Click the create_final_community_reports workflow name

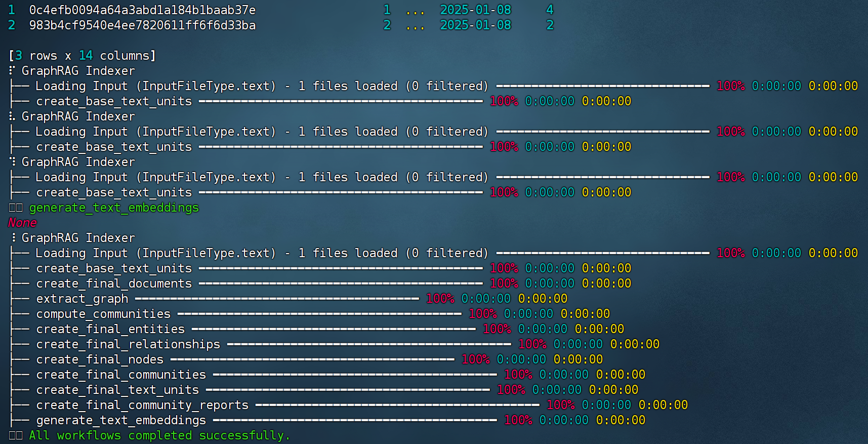coord(142,406)
